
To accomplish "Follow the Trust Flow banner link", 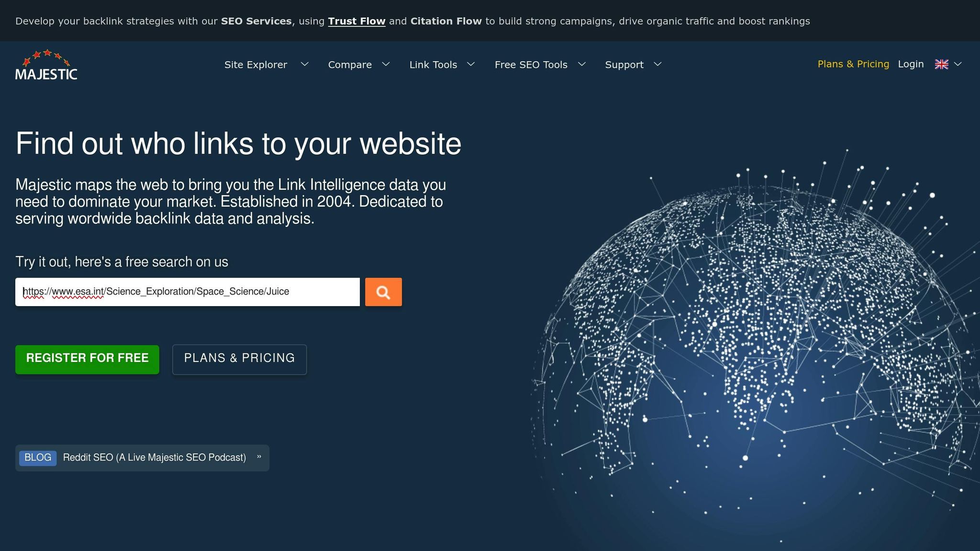I will [356, 21].
